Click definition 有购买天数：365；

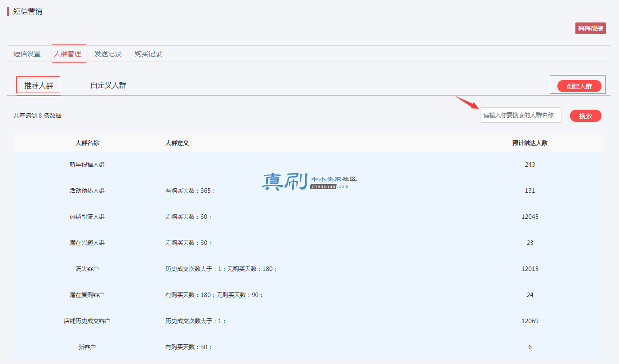click(x=191, y=191)
